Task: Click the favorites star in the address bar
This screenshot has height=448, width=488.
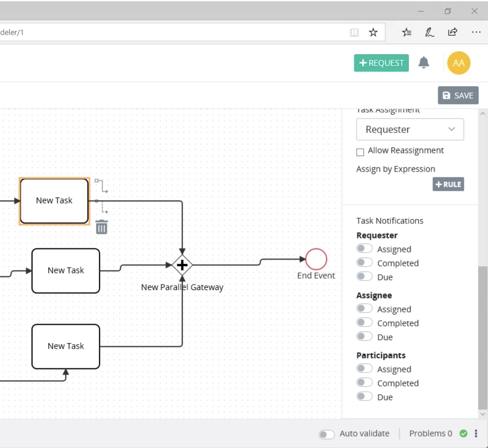Action: point(373,32)
